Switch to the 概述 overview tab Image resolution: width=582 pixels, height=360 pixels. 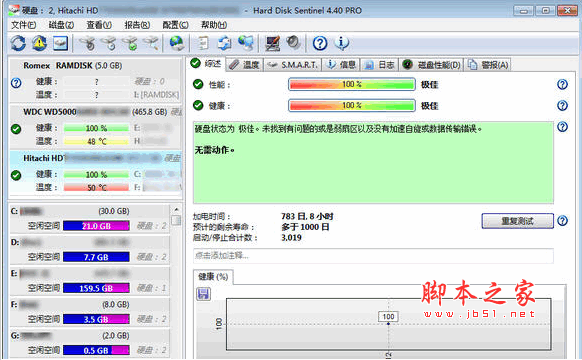pyautogui.click(x=206, y=64)
